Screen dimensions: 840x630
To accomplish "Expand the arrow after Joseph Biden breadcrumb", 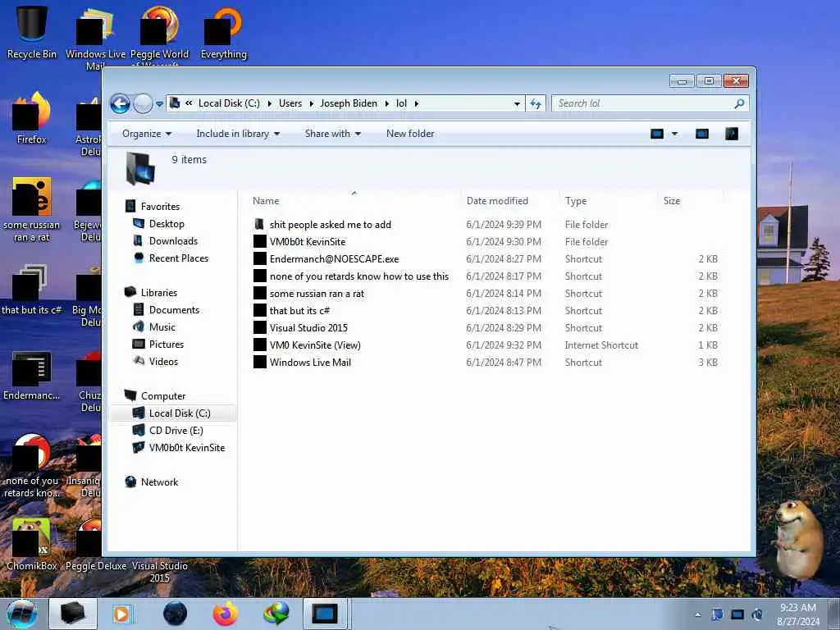I will tap(387, 103).
